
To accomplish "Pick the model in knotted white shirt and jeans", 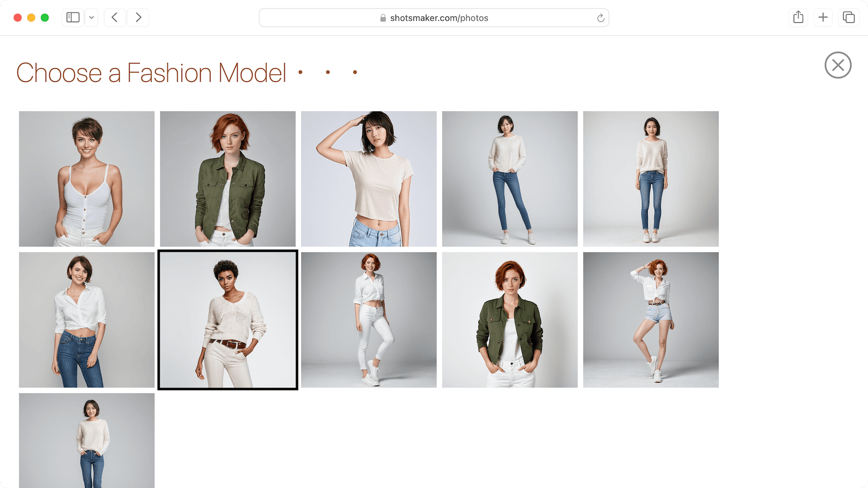I will (x=87, y=320).
